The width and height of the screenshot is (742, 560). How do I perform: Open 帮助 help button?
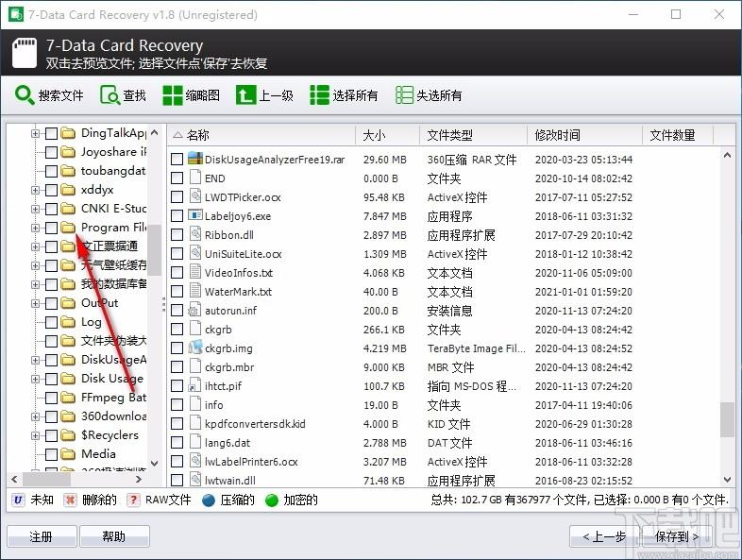tap(114, 536)
